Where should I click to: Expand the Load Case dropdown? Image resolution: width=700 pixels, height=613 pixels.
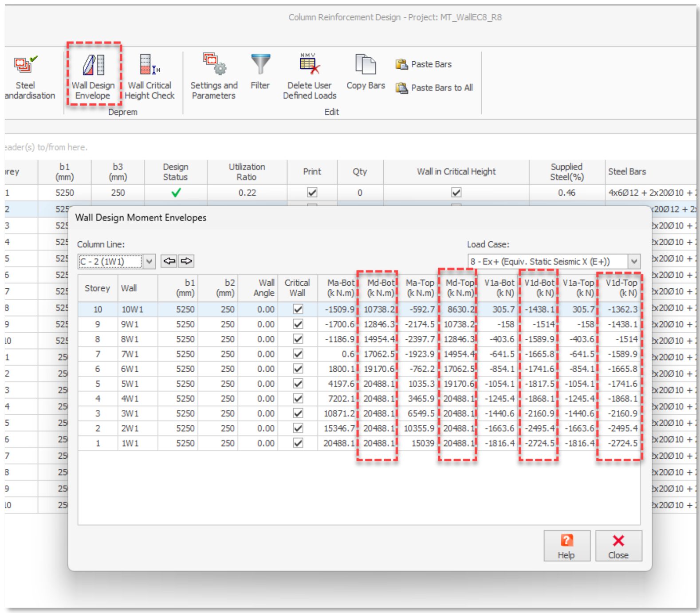[634, 261]
